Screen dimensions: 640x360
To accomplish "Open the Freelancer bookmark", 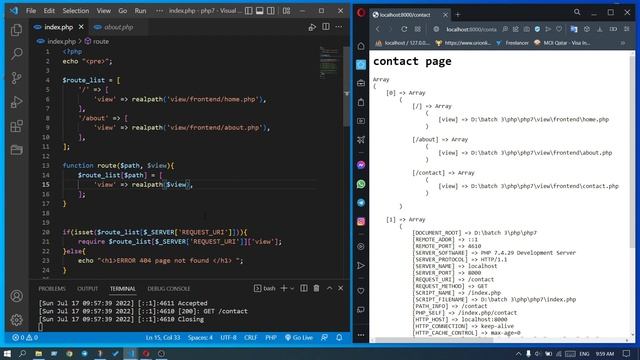I will point(512,43).
